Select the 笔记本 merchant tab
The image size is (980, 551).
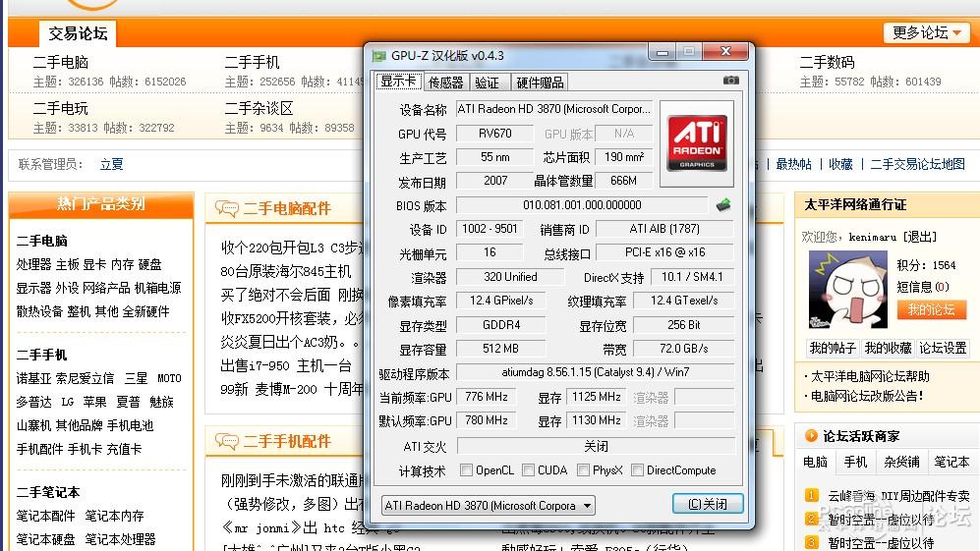pos(951,462)
